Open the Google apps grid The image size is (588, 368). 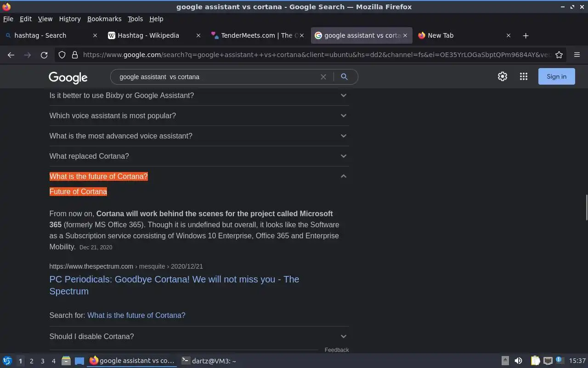pyautogui.click(x=524, y=77)
